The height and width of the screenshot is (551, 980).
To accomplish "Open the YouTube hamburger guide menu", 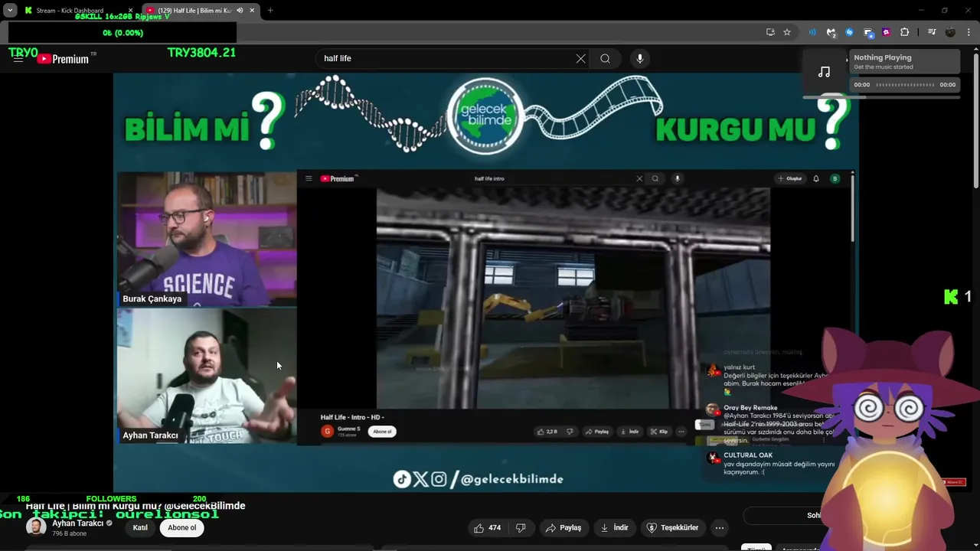I will (x=18, y=58).
